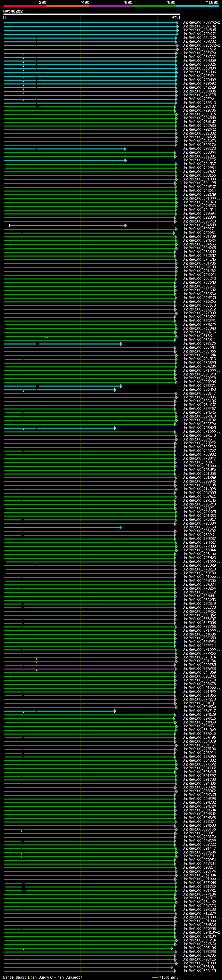Select hit label UniRef100_Q9M1D0-2

tap(201, 932)
